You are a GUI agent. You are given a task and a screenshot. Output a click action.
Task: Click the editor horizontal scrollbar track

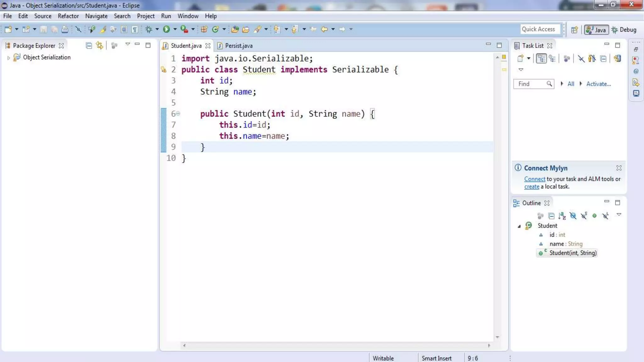tap(336, 345)
